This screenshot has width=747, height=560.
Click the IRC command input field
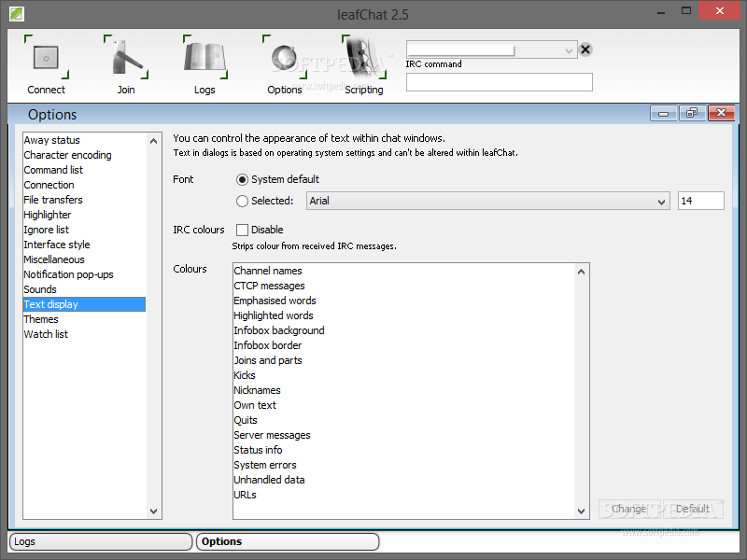500,82
